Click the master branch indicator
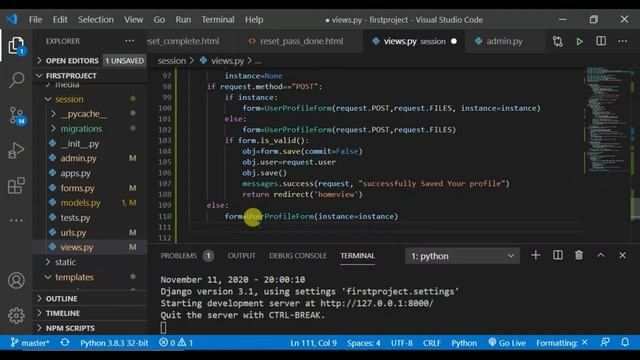This screenshot has width=640, height=360. pyautogui.click(x=30, y=343)
